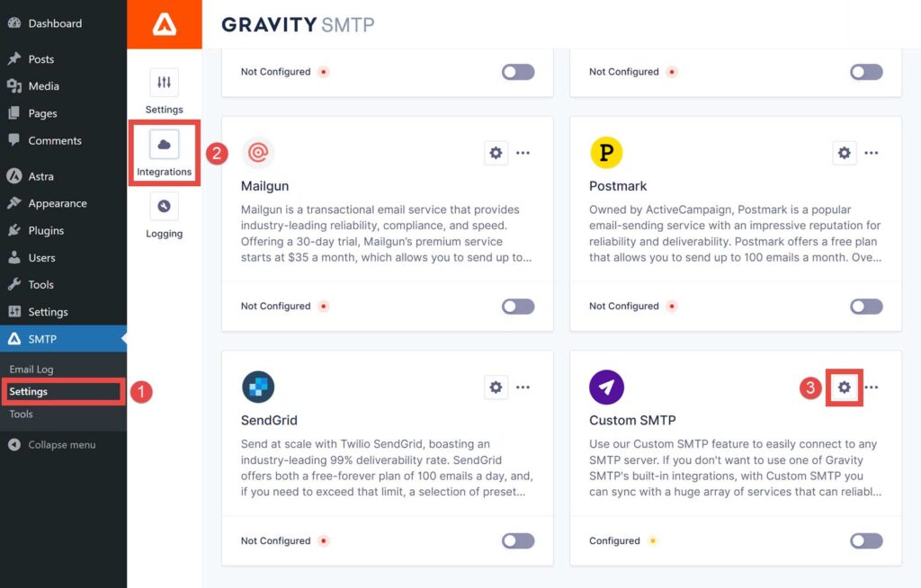Click the Postmark integration logo
Screen dimensions: 921x588
[607, 153]
